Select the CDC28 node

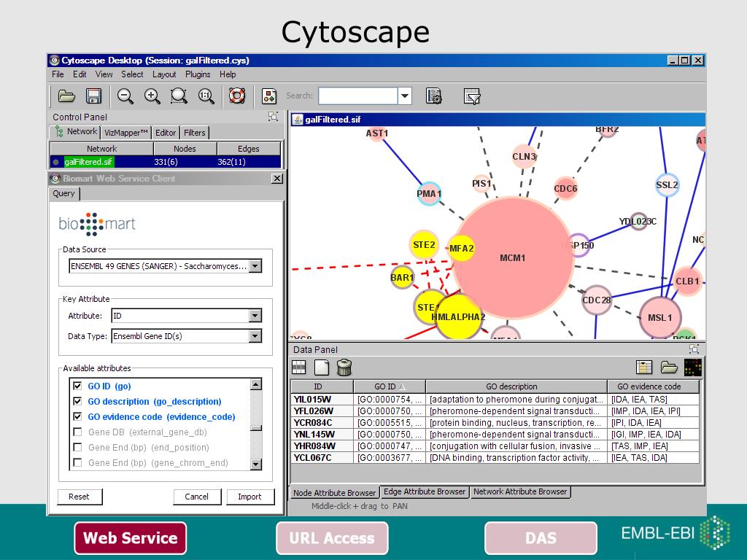pyautogui.click(x=597, y=300)
